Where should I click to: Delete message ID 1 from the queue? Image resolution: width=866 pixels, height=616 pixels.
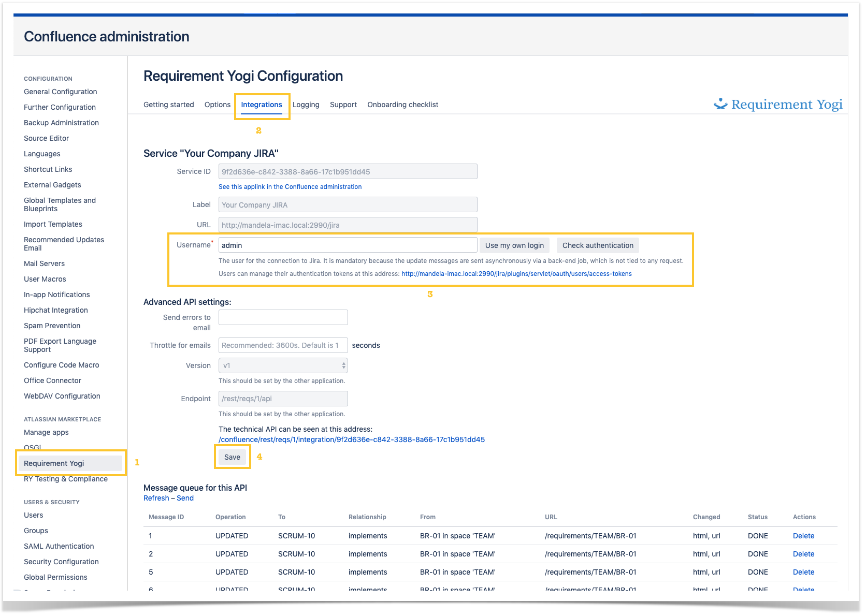click(x=803, y=536)
